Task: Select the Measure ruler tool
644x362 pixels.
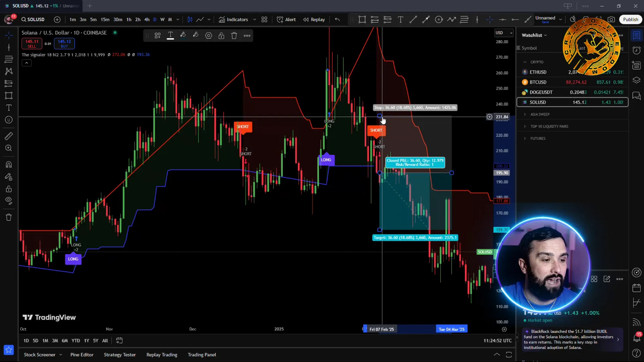Action: 9,136
